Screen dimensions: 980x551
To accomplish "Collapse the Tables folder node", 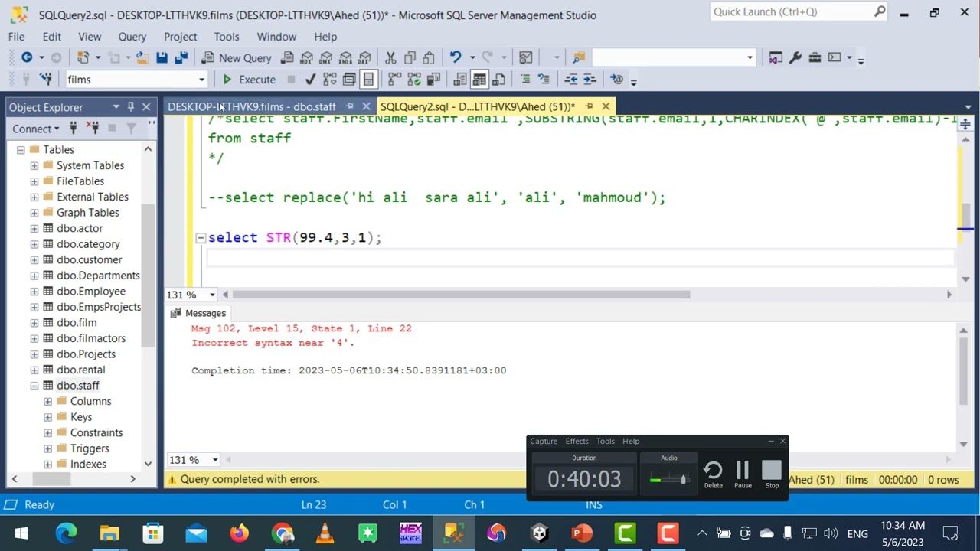I will click(x=21, y=150).
